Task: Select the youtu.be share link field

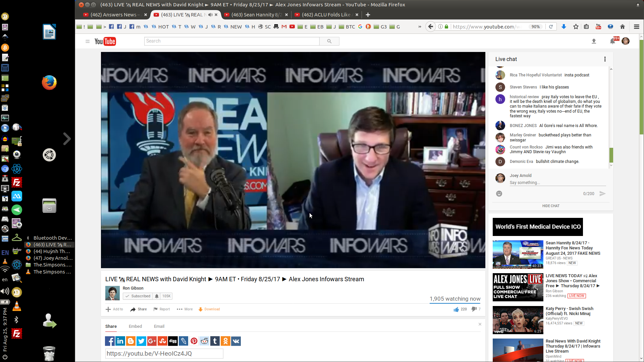Action: (164, 354)
